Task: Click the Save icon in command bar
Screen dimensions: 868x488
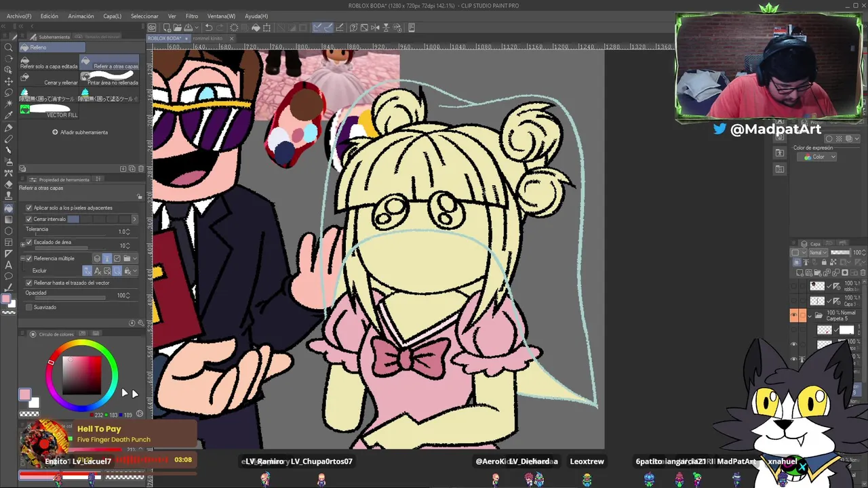Action: point(188,28)
